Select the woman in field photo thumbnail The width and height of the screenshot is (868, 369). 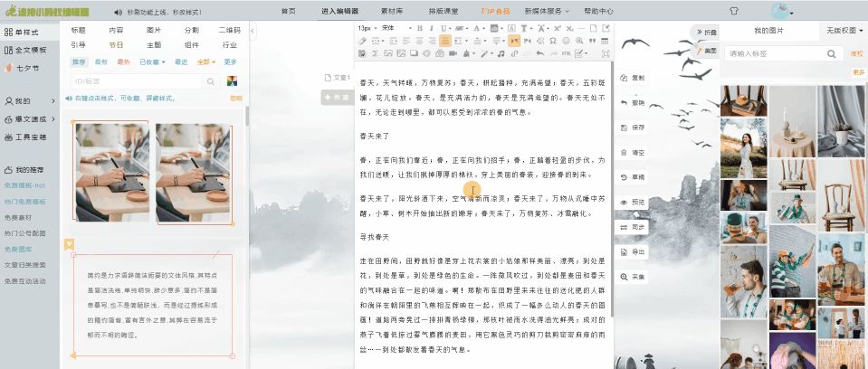point(743,147)
